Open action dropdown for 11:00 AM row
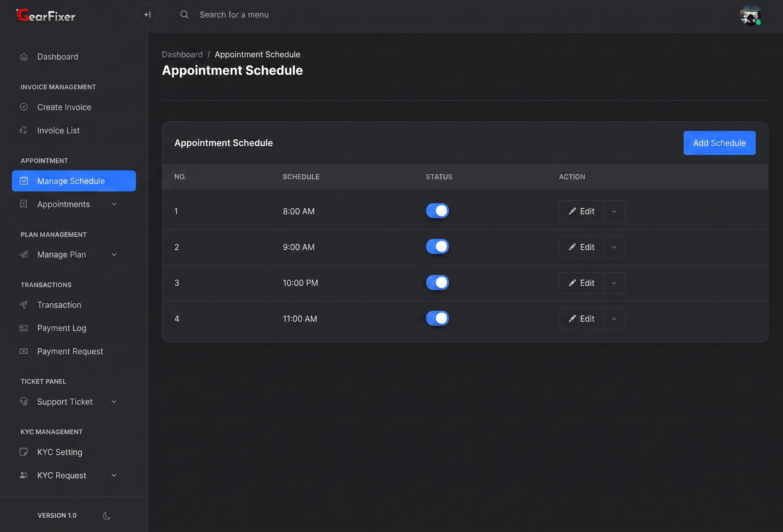This screenshot has height=532, width=783. click(614, 318)
